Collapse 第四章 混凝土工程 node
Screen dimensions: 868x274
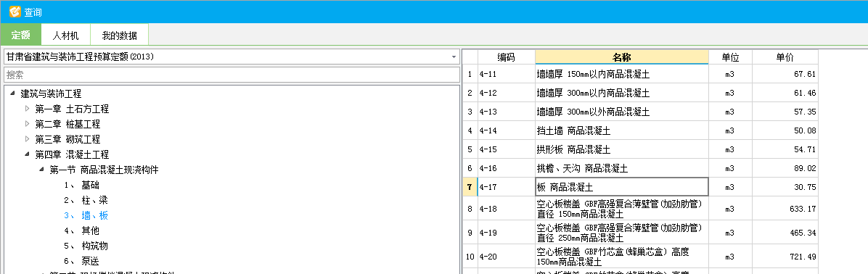point(27,154)
